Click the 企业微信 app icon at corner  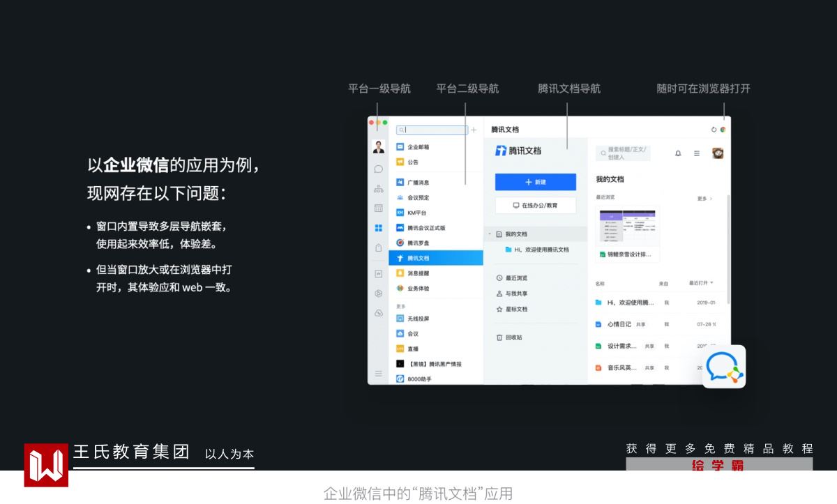[x=724, y=367]
